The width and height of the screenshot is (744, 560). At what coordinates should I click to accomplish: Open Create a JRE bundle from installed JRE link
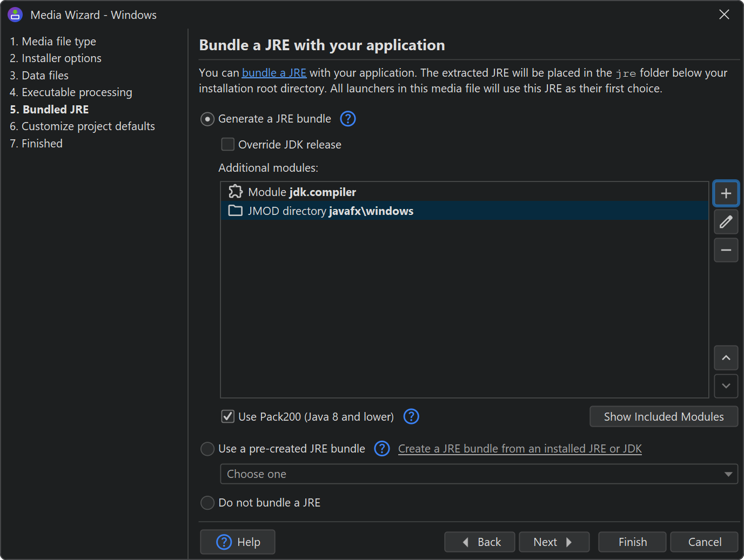520,449
